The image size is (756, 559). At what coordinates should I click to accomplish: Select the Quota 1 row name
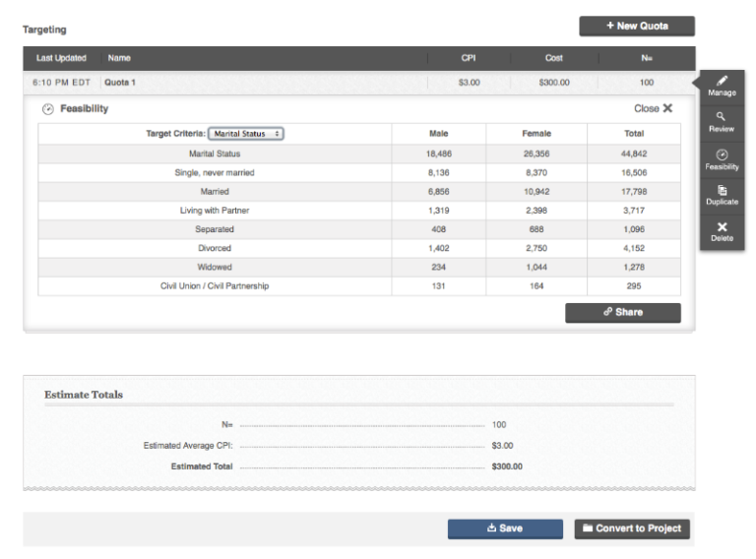pyautogui.click(x=120, y=83)
